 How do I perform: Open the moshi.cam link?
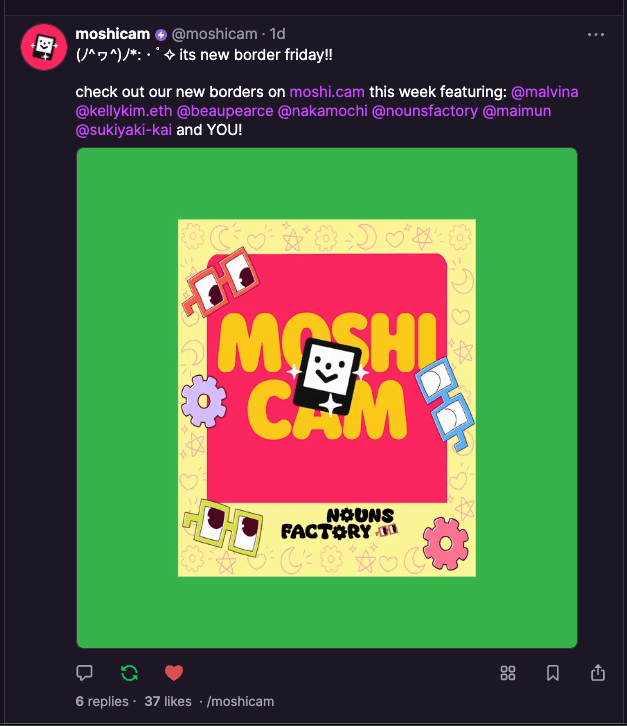[327, 92]
